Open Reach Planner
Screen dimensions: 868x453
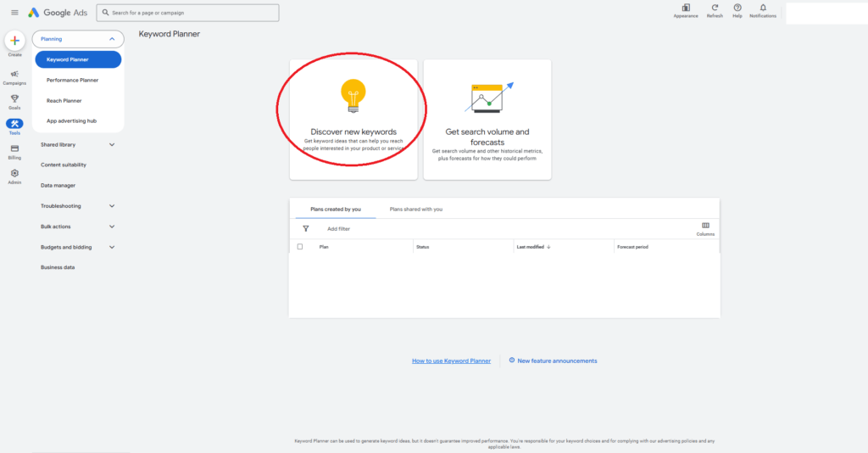pyautogui.click(x=64, y=100)
